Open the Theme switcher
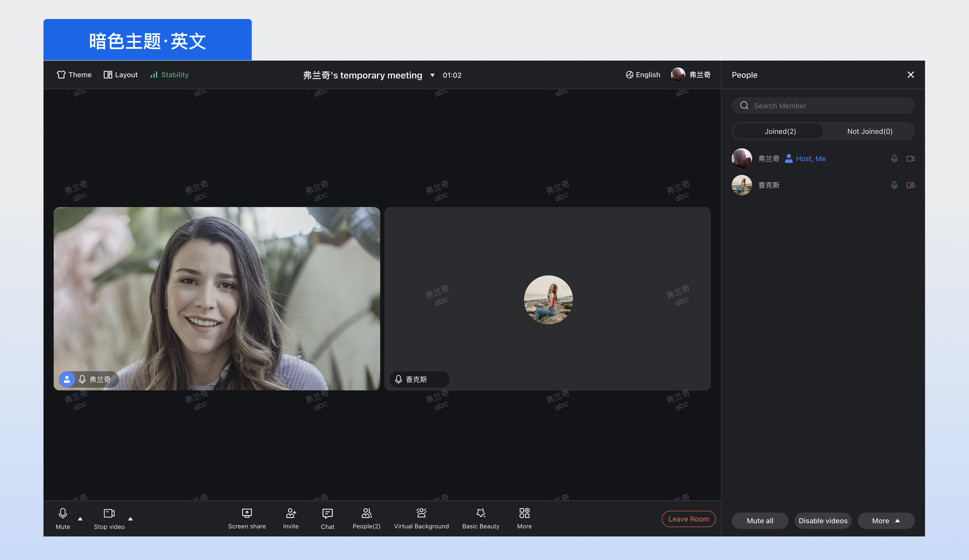 coord(74,74)
